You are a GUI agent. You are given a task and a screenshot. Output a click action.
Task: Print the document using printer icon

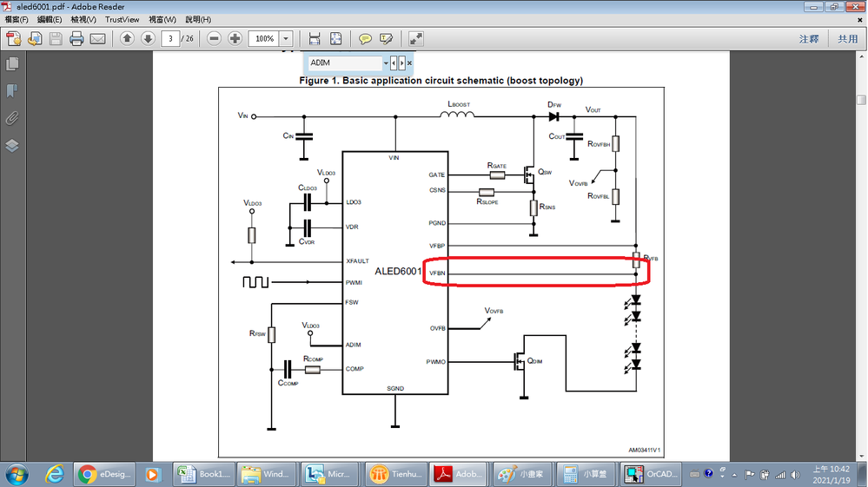76,39
